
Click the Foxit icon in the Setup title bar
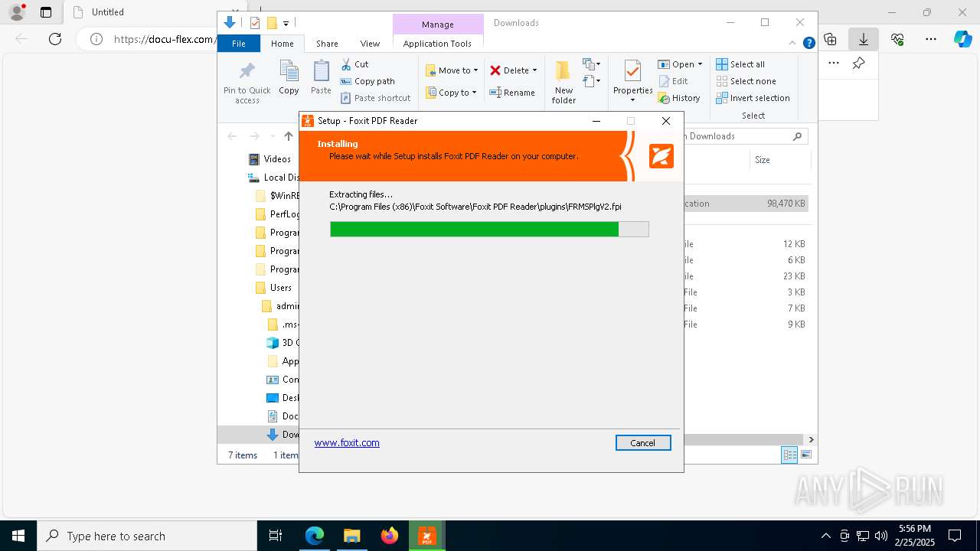[x=308, y=120]
